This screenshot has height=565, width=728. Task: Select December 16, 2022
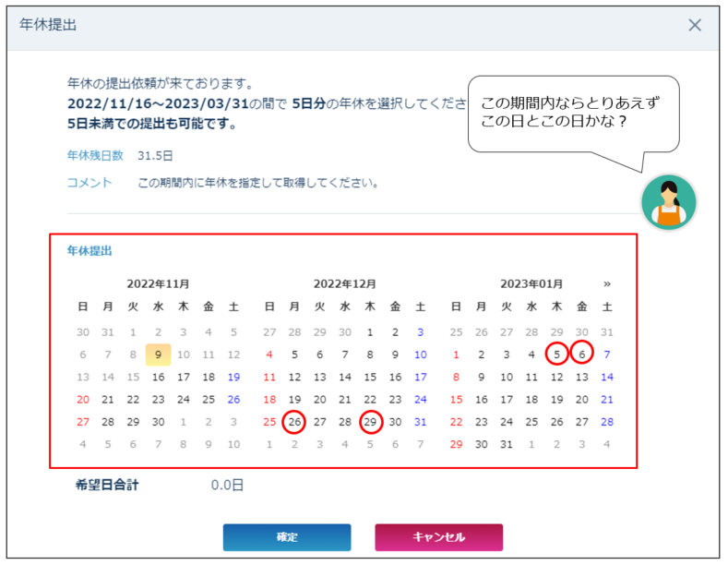click(395, 378)
